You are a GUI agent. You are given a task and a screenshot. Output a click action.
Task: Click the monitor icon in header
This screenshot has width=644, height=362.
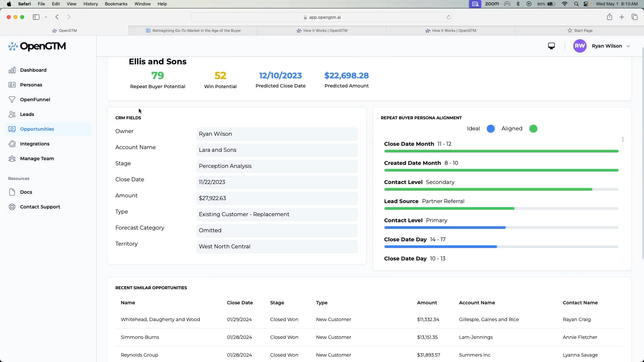tap(551, 46)
